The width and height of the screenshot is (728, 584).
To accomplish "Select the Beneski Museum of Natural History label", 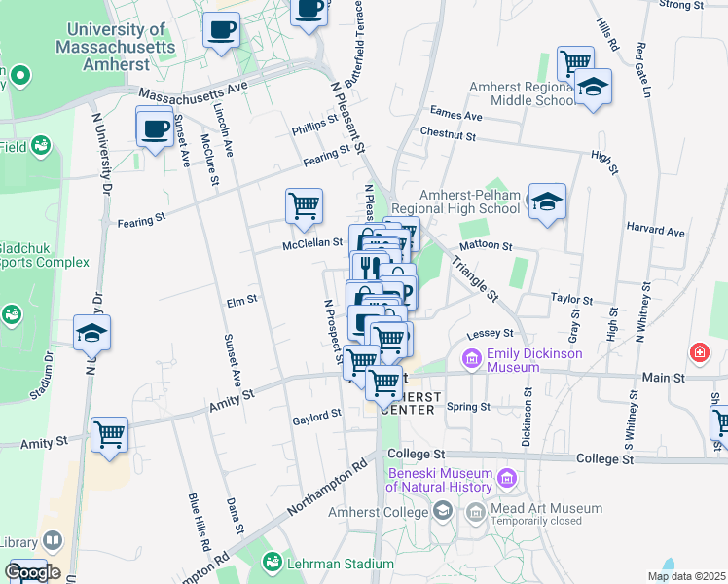I will 439,480.
